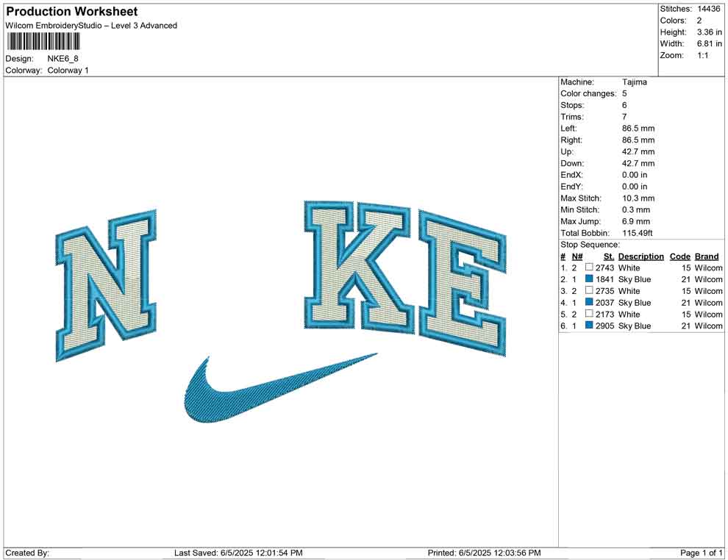Click the sky blue swatch for stitch count 2037
Viewport: 728px width, 560px height.
[589, 302]
